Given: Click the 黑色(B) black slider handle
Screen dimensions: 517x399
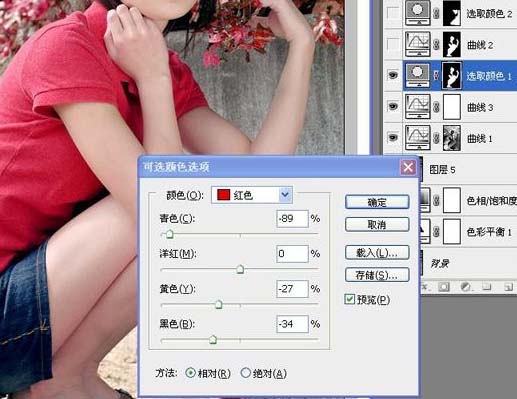Looking at the screenshot, I should pyautogui.click(x=213, y=339).
